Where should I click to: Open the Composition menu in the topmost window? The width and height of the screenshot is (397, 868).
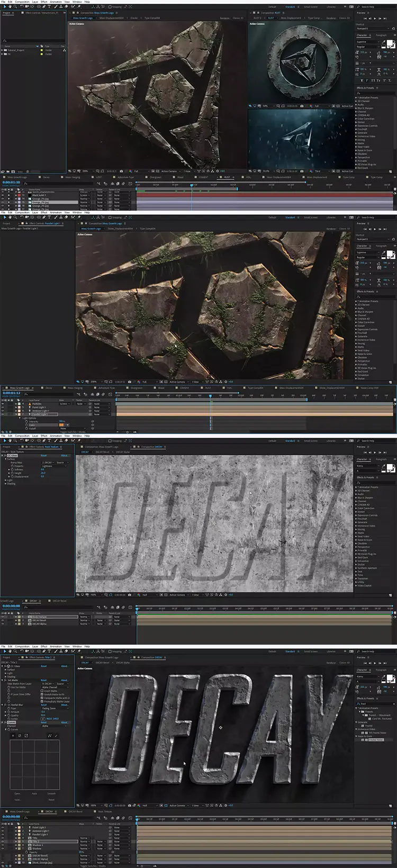click(22, 2)
